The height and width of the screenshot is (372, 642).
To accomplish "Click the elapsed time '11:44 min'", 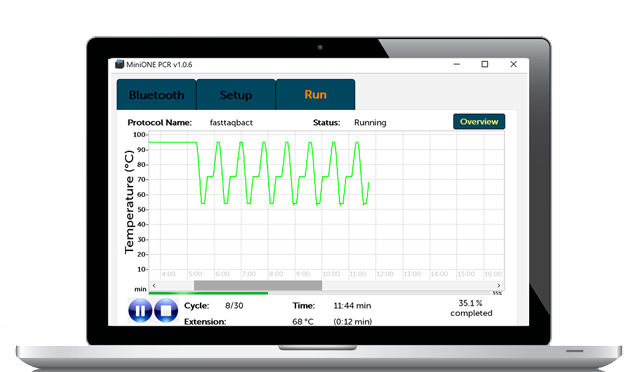I will pos(352,306).
